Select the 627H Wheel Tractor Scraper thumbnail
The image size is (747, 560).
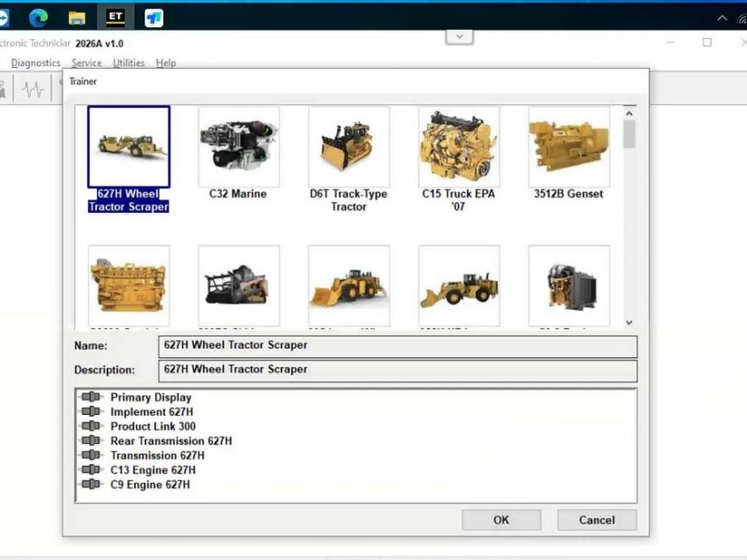coord(129,147)
